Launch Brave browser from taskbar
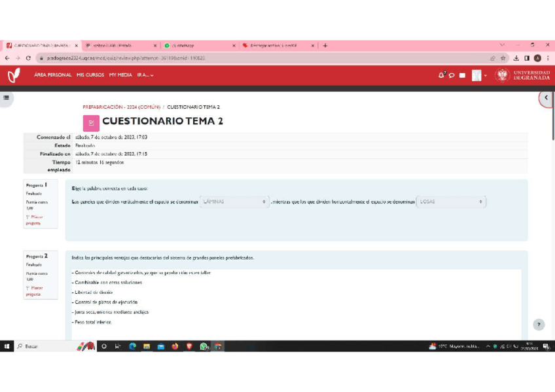This screenshot has width=555, height=392. point(189,346)
